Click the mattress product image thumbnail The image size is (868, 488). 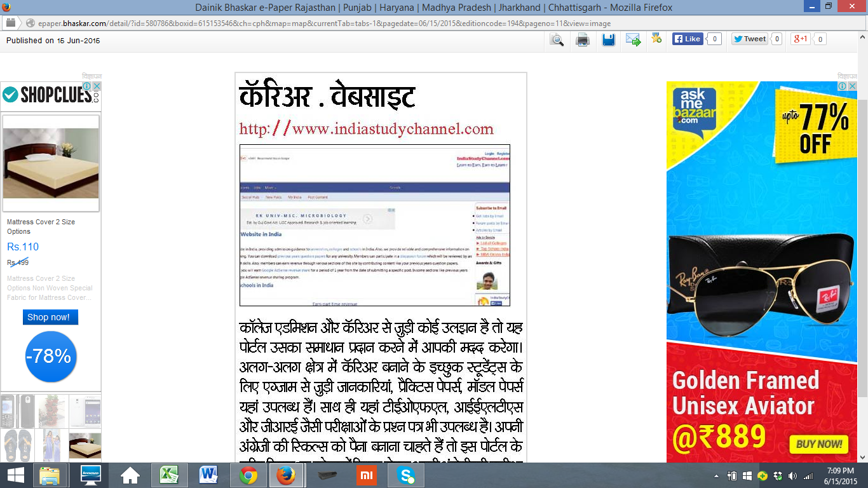51,163
